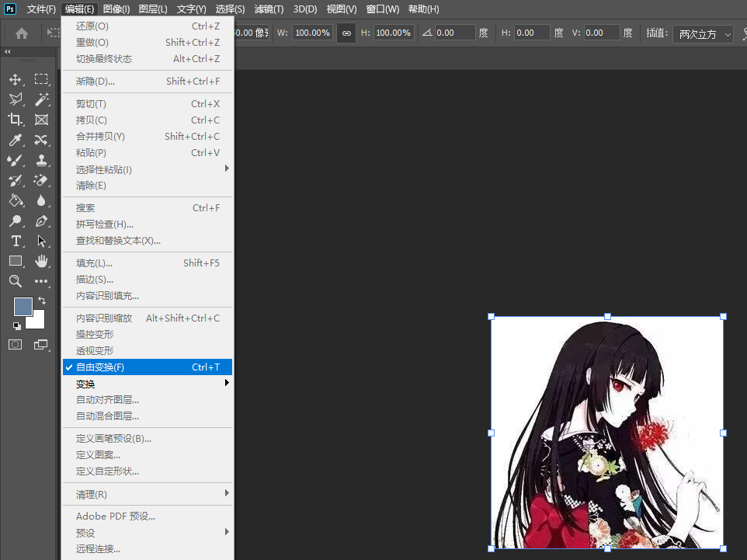Select the Pen tool
Viewport: 747px width, 560px height.
click(41, 221)
